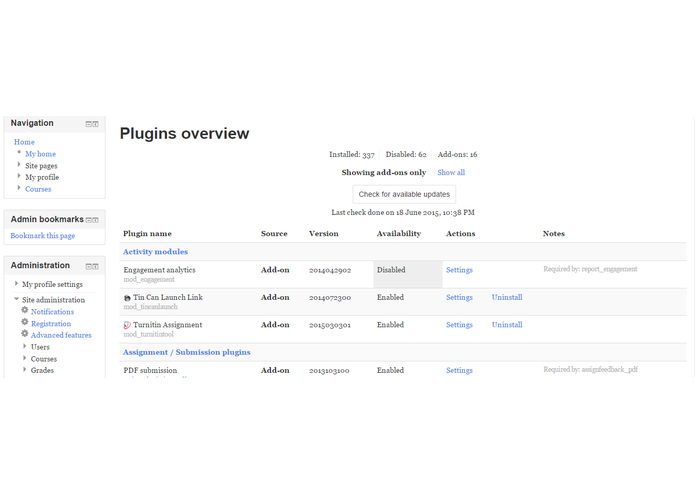This screenshot has width=695, height=494.
Task: Click My profile settings label
Action: coord(52,284)
